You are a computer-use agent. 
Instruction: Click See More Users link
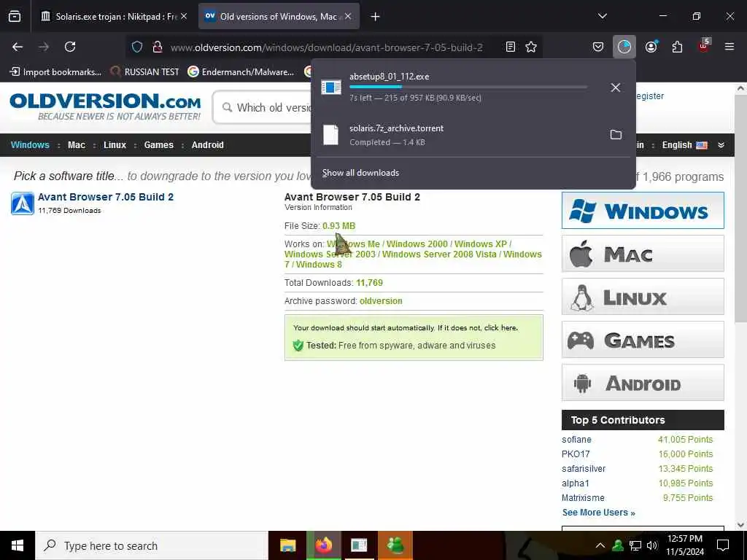pos(599,513)
